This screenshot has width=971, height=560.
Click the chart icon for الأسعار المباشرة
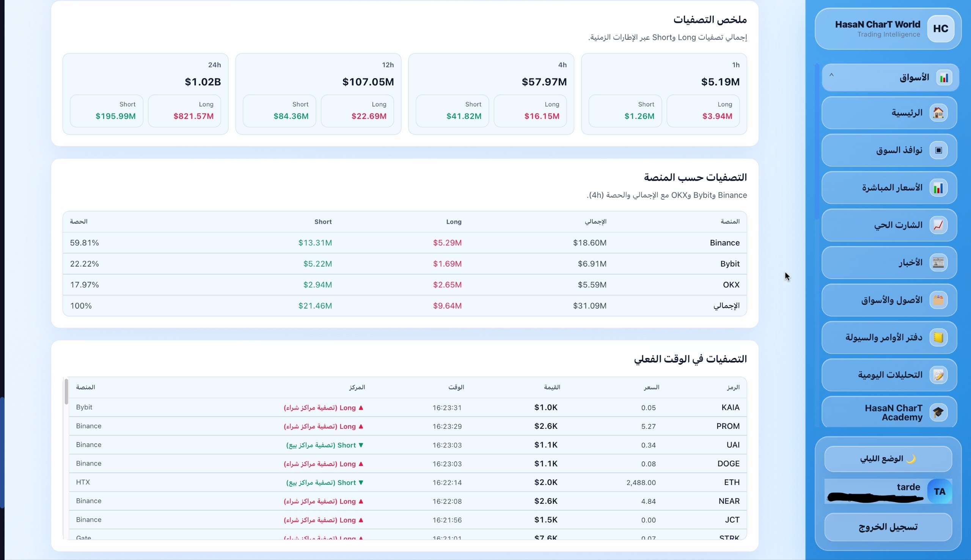coord(938,188)
